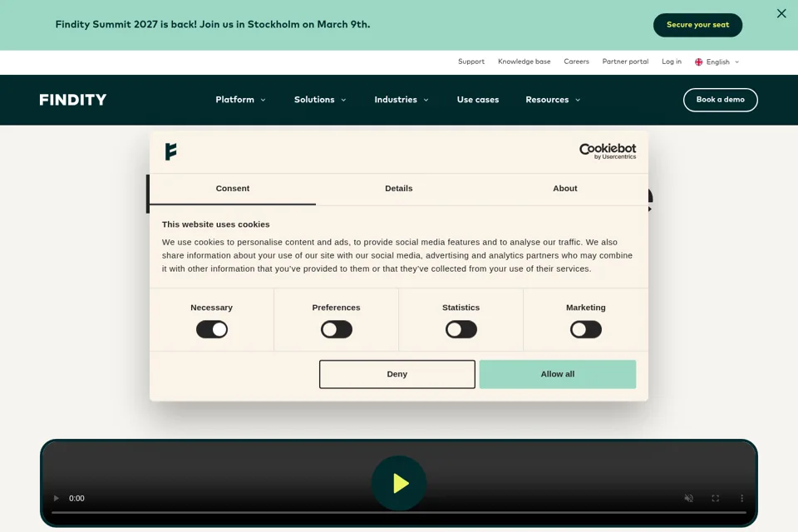798x532 pixels.
Task: Expand the Solutions menu
Action: tap(319, 100)
